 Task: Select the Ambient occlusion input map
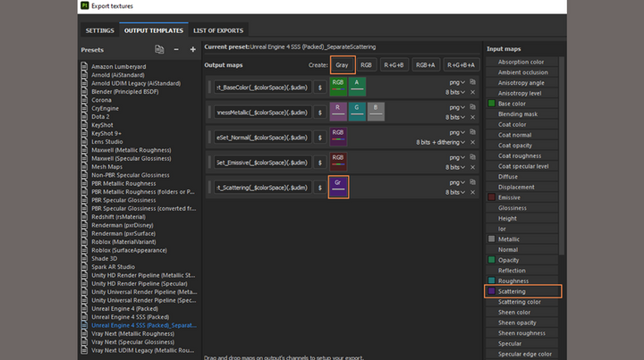(521, 72)
